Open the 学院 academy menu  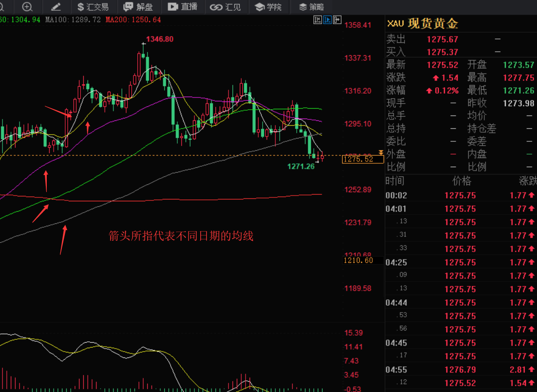268,7
